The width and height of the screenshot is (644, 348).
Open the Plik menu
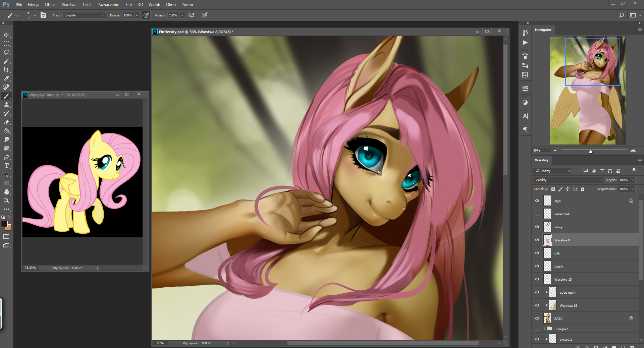coord(19,5)
